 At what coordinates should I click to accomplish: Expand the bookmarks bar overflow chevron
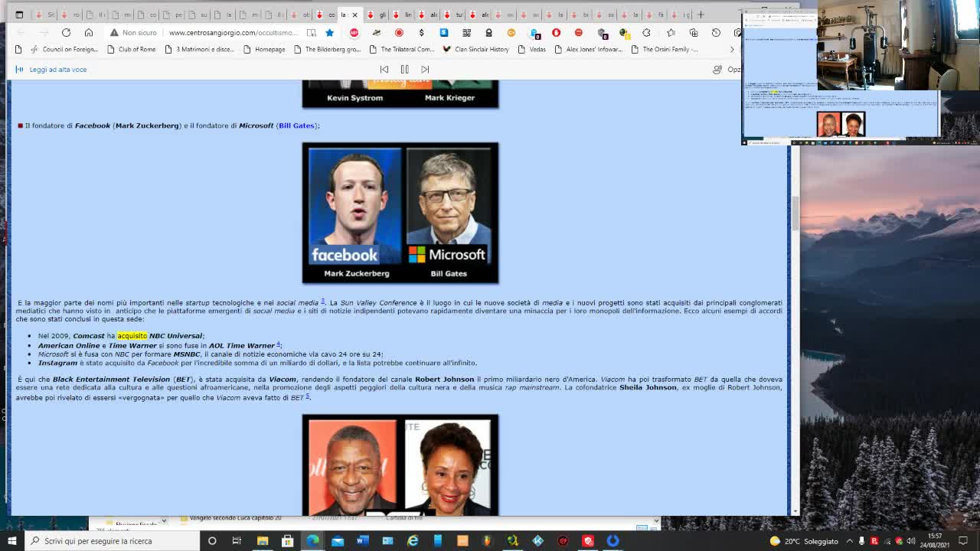click(732, 49)
